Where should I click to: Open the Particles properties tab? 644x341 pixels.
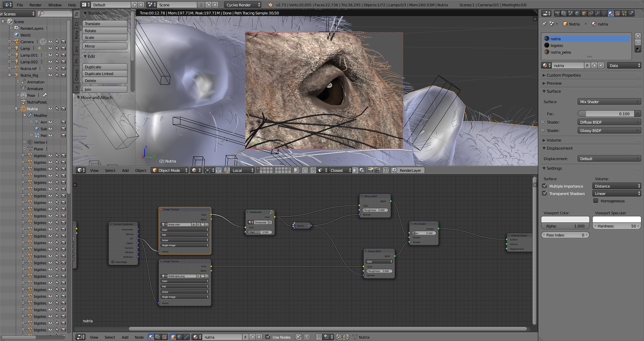pos(624,13)
